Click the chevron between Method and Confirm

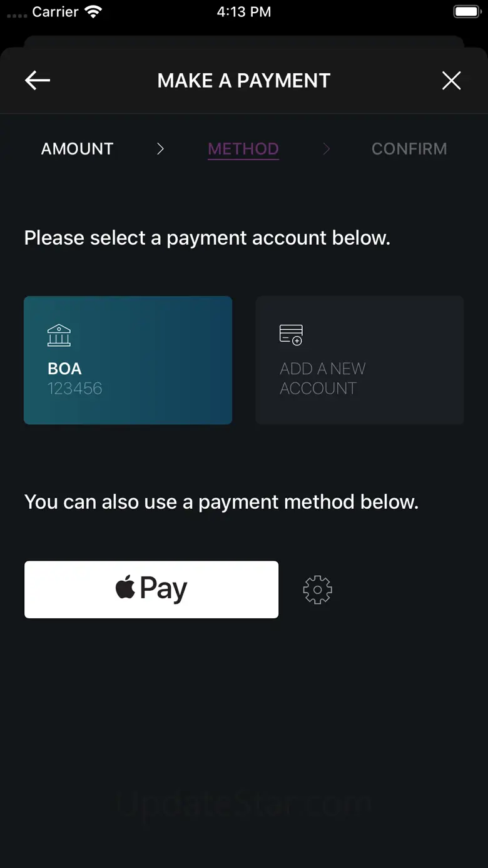(326, 148)
